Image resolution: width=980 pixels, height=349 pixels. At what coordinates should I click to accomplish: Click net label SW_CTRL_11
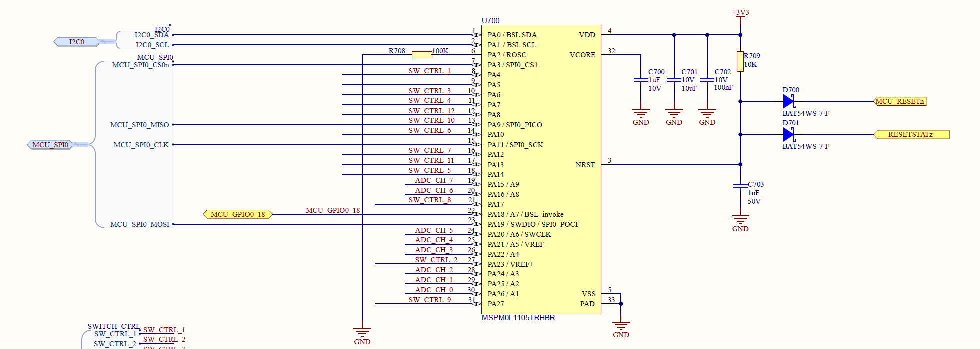click(x=431, y=160)
